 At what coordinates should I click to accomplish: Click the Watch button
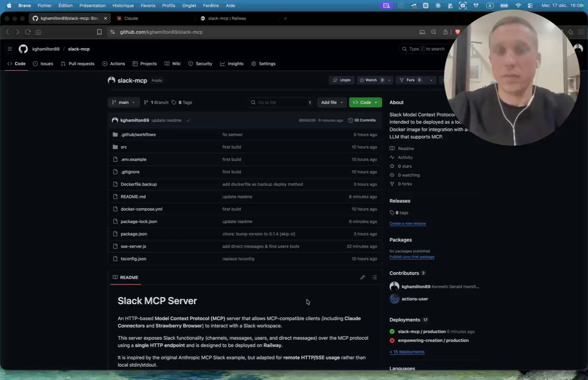(x=371, y=80)
